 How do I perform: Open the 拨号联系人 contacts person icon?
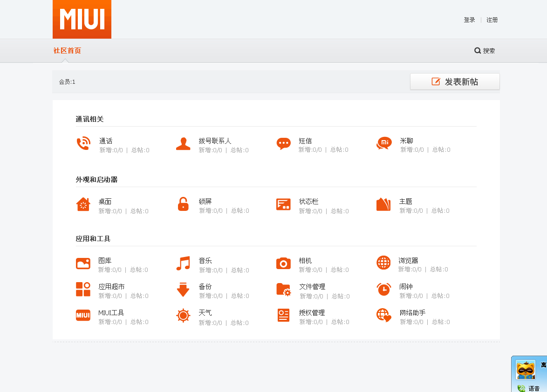click(183, 143)
